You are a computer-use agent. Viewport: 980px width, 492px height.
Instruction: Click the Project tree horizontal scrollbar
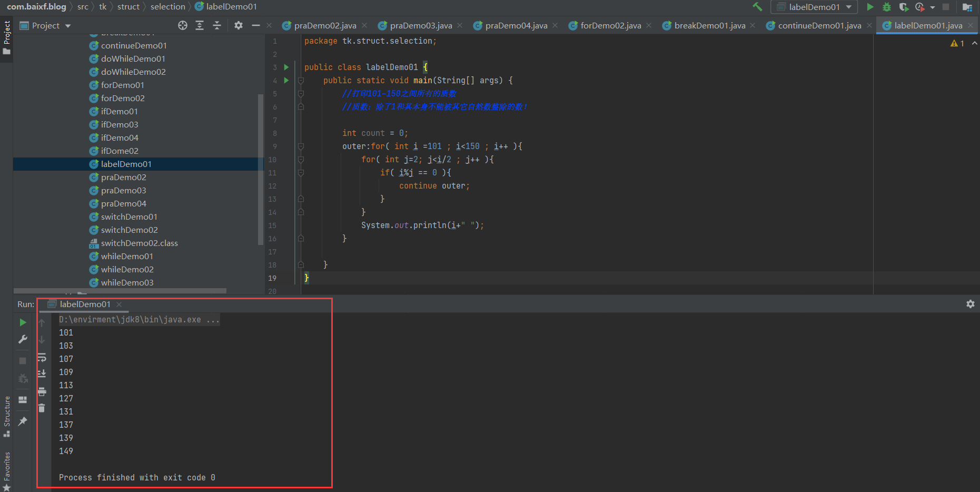(x=120, y=291)
